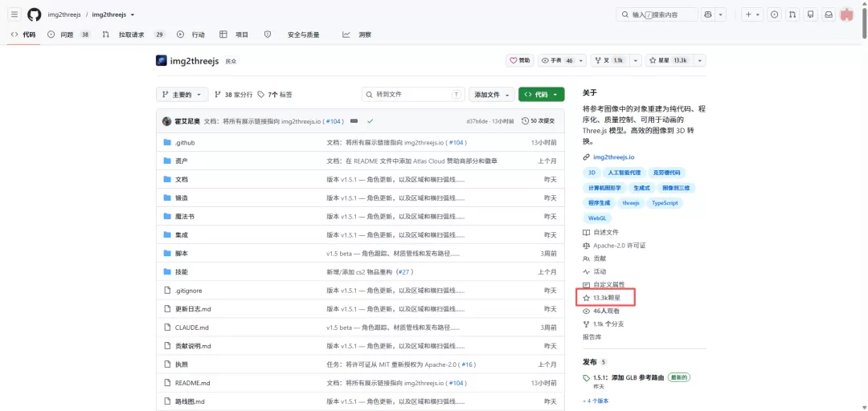Click the 50 次提交 history clock icon

coord(525,120)
